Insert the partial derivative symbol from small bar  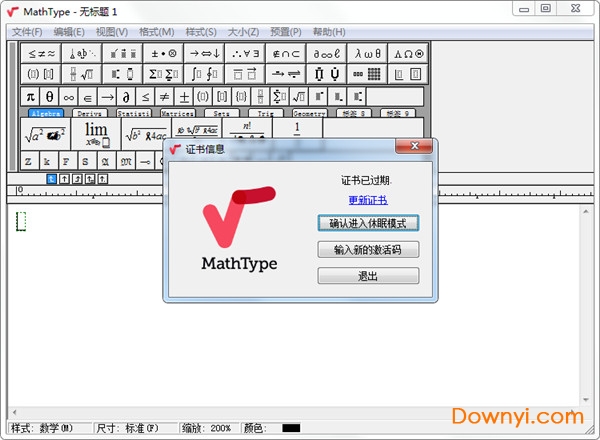point(126,97)
